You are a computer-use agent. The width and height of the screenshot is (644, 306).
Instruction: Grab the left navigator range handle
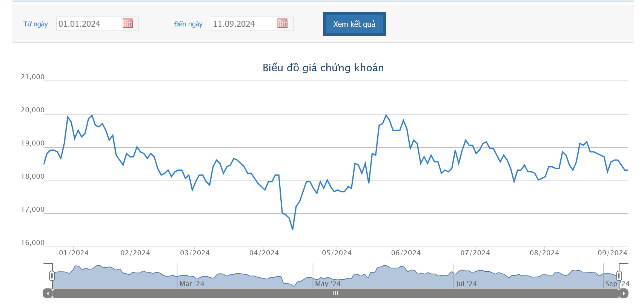point(52,276)
